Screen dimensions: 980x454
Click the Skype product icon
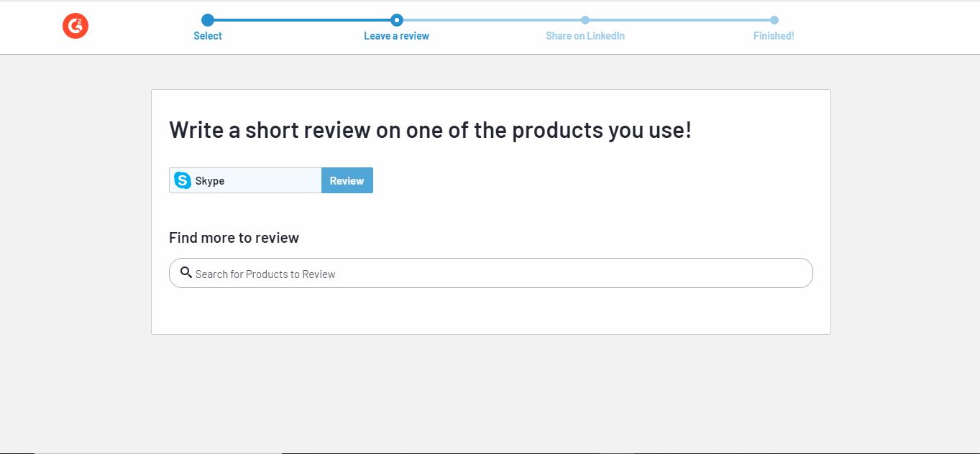click(183, 180)
